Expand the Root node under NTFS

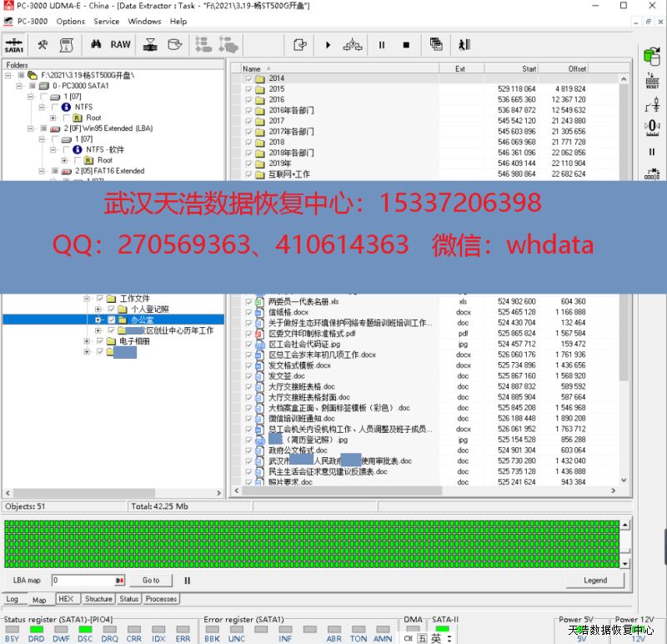[x=53, y=118]
